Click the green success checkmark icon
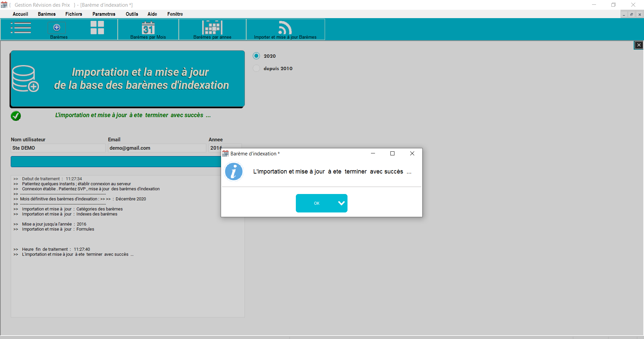Screen dimensions: 644x339 point(16,116)
